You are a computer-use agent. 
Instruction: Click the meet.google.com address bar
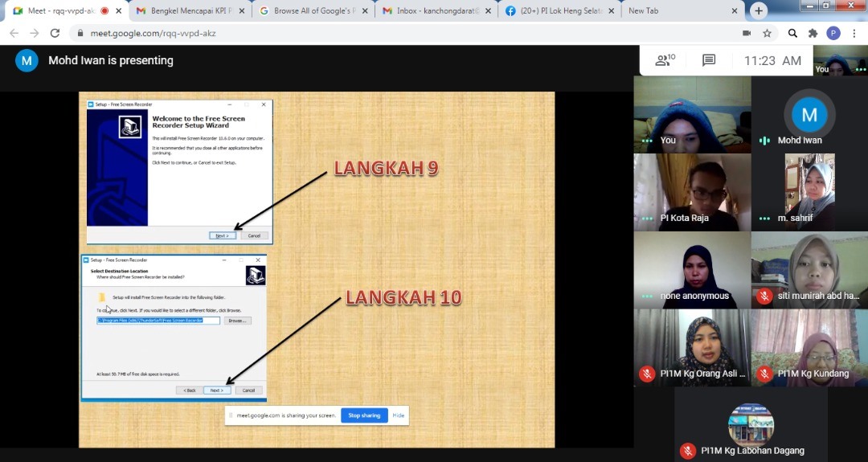[x=402, y=34]
